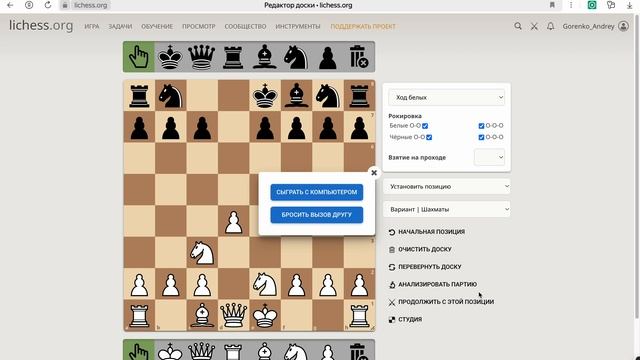Click browser bookmark icon
Image resolution: width=640 pixels, height=360 pixels.
[x=552, y=5]
